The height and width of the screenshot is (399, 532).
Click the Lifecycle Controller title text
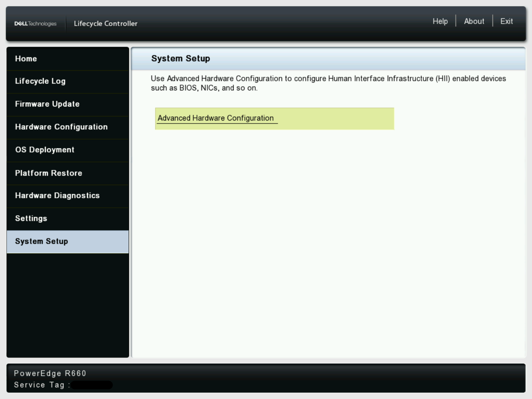point(106,24)
